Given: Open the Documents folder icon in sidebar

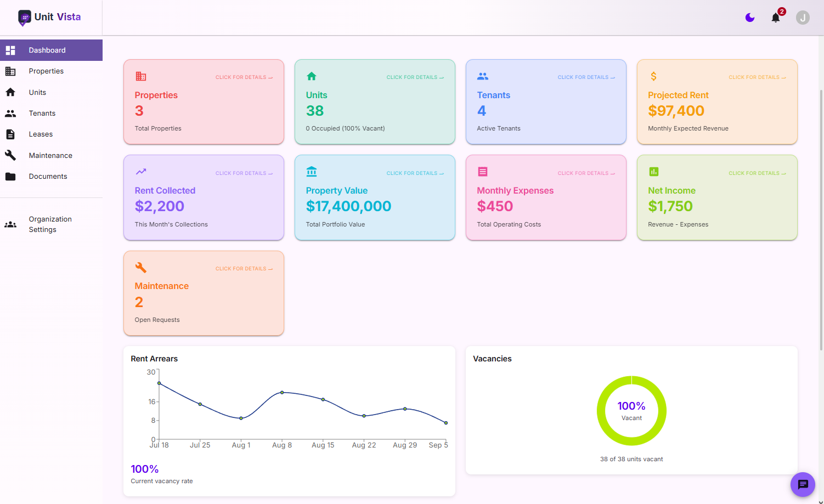Looking at the screenshot, I should pos(10,176).
